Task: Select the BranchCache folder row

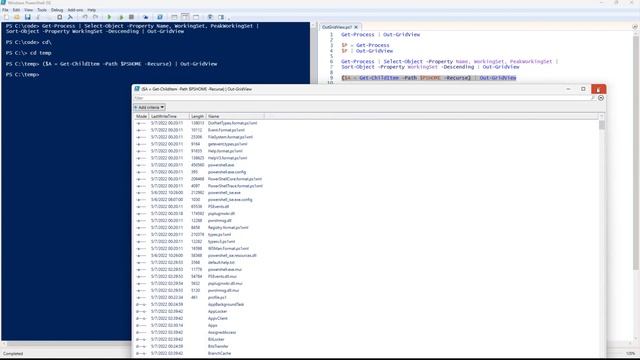Action: [x=366, y=353]
